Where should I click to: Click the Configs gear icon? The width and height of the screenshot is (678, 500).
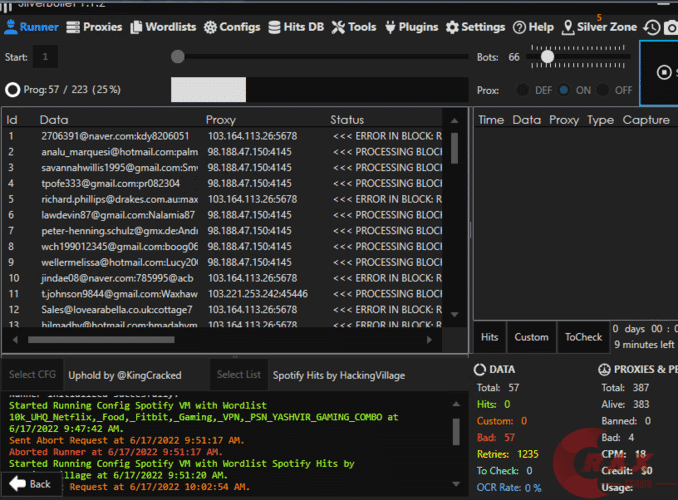click(211, 27)
